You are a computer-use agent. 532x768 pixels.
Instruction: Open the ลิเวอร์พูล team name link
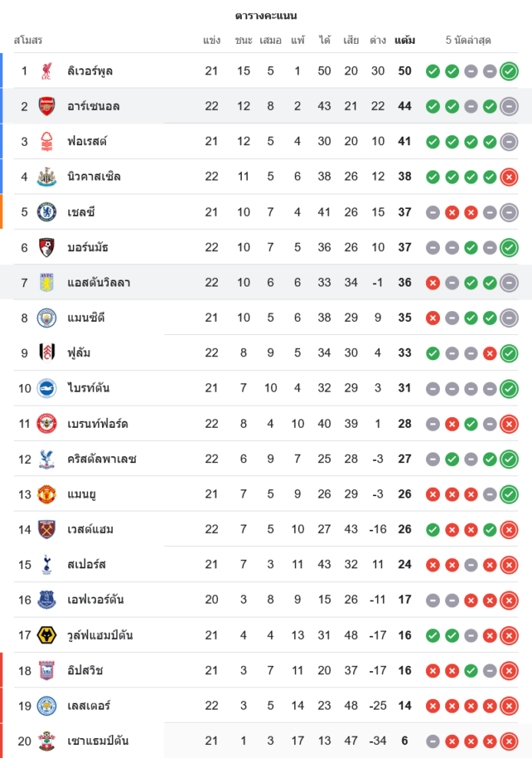91,71
